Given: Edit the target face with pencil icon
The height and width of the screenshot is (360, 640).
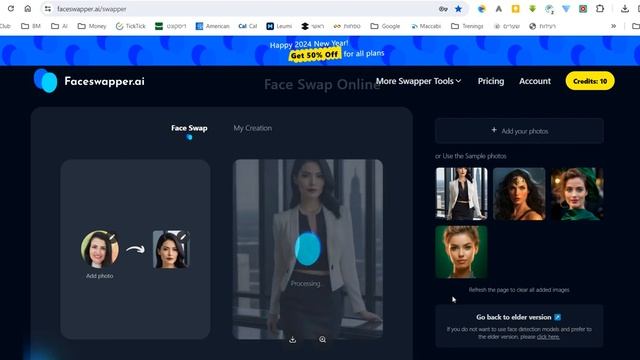Looking at the screenshot, I should [182, 236].
